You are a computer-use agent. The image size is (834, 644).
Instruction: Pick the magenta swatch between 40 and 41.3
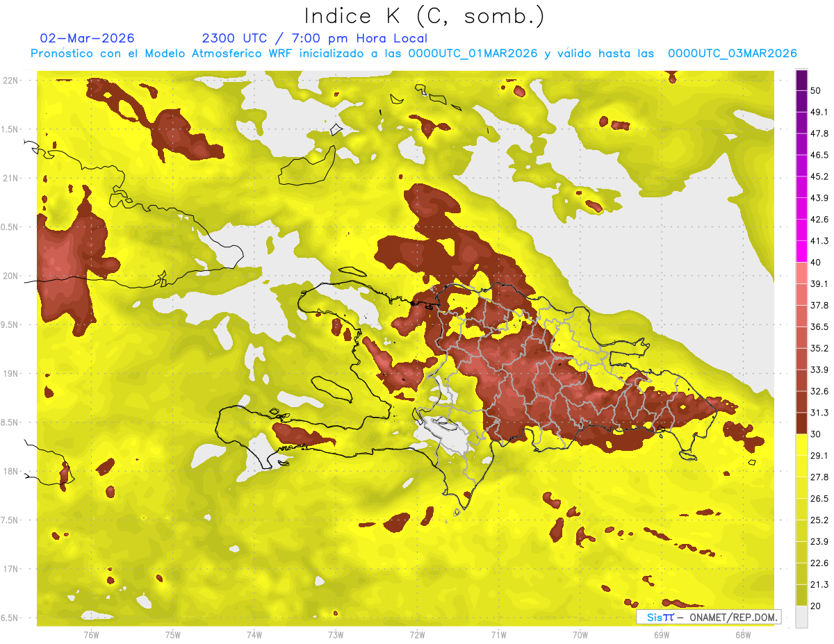(x=801, y=251)
